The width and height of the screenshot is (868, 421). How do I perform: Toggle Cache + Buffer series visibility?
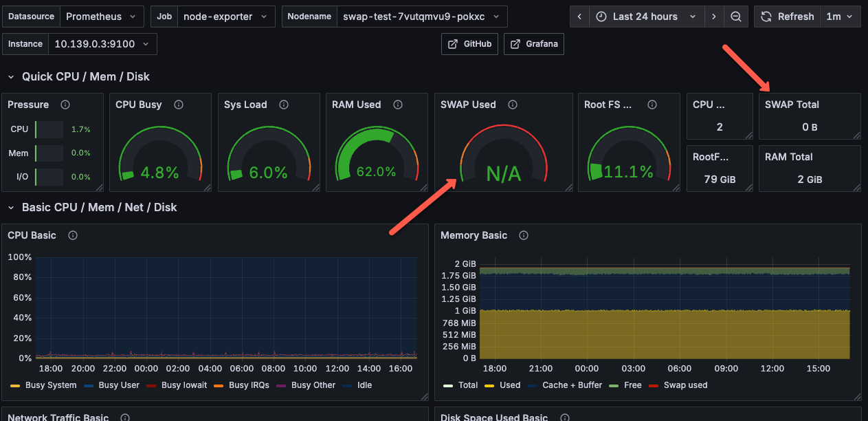pos(572,385)
